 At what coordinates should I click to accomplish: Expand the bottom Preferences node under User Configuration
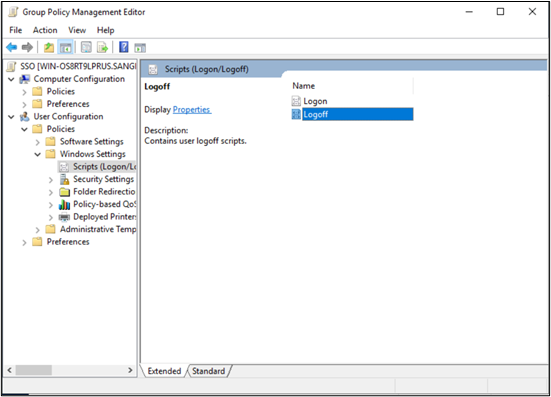coord(24,243)
